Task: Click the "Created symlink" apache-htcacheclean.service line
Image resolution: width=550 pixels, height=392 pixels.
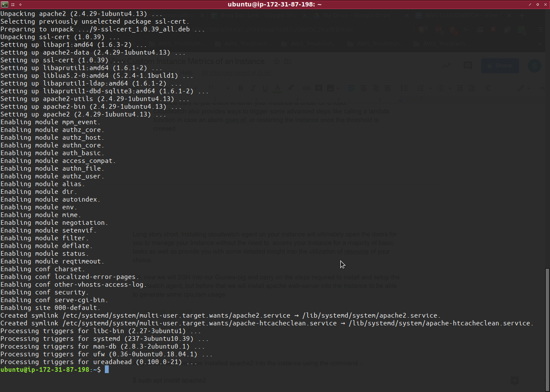Action: [267, 323]
